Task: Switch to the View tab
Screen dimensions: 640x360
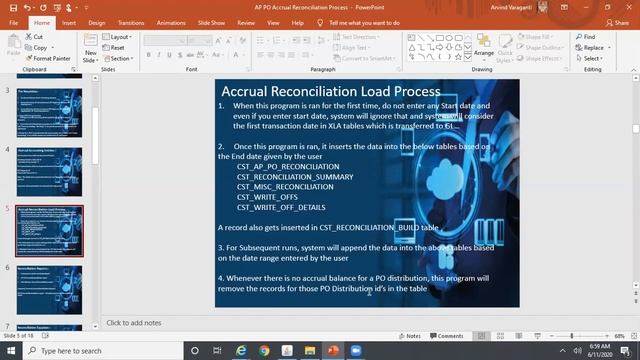Action: pos(273,23)
